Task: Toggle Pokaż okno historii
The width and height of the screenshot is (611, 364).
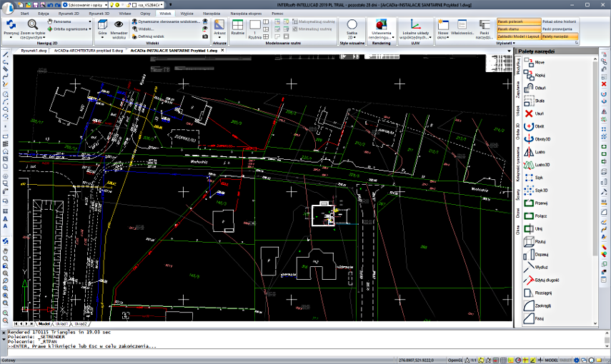Action: tap(560, 21)
